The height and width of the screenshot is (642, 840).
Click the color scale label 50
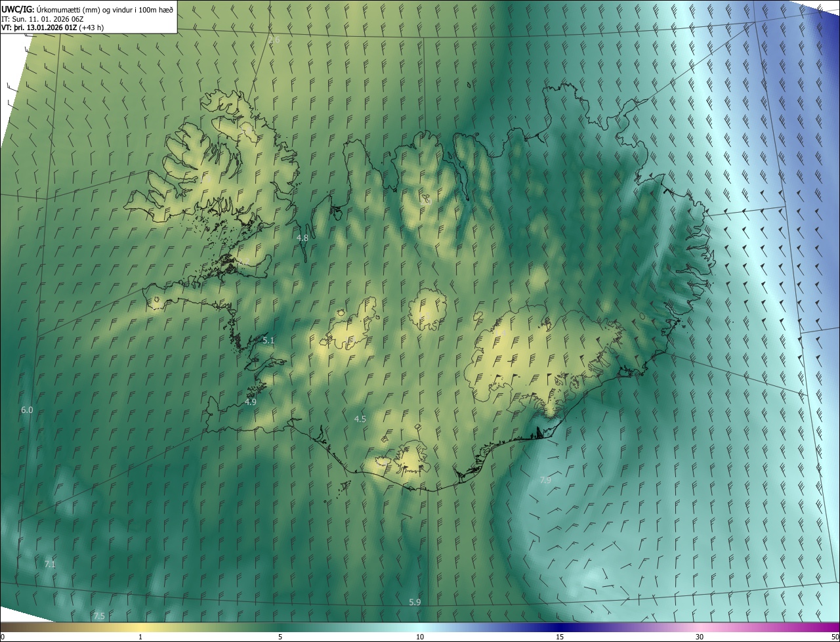pos(835,637)
